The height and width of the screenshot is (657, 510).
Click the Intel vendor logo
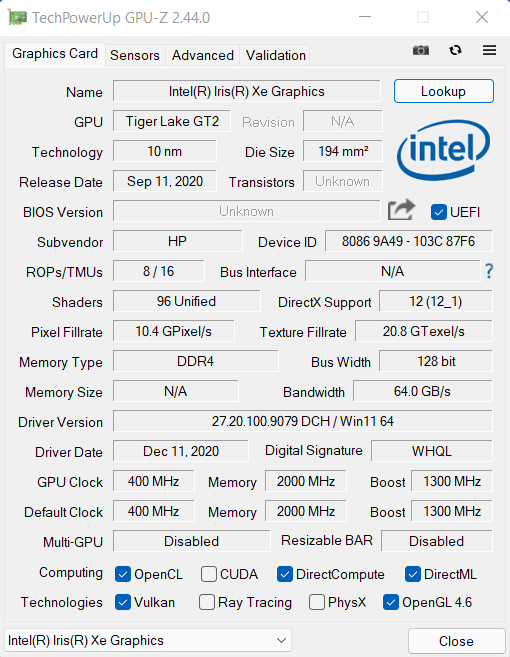coord(443,150)
